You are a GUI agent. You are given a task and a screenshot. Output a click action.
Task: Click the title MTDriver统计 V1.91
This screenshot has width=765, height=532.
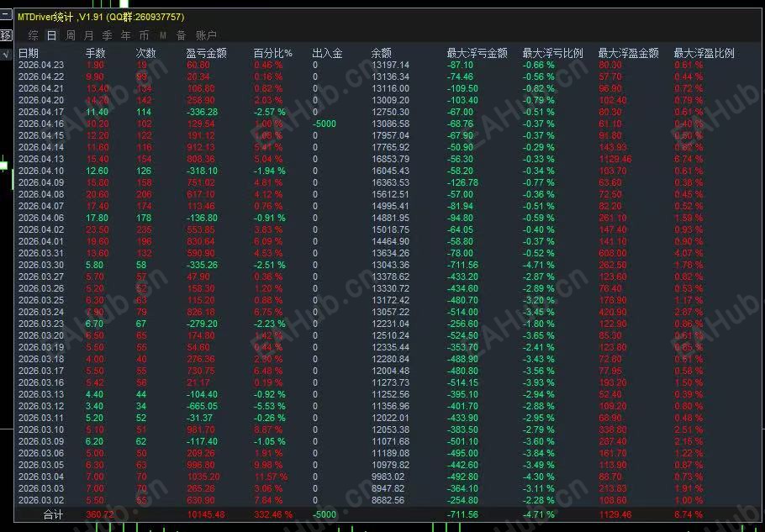click(x=101, y=17)
